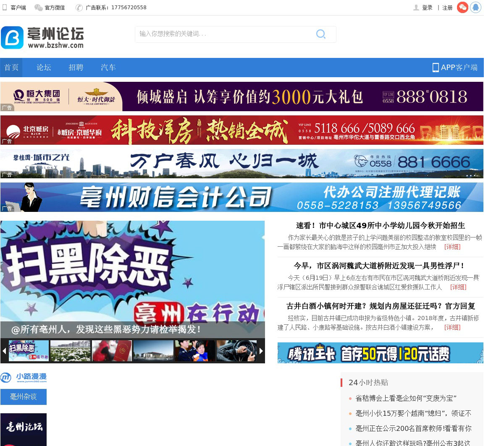Open the 汽车 navigation tab
The width and height of the screenshot is (504, 446).
[x=108, y=68]
